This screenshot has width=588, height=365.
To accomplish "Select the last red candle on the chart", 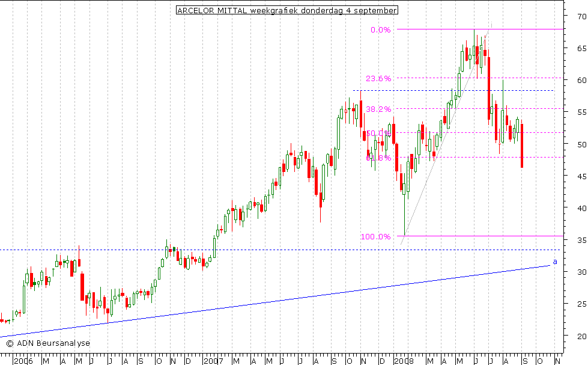I will point(522,146).
